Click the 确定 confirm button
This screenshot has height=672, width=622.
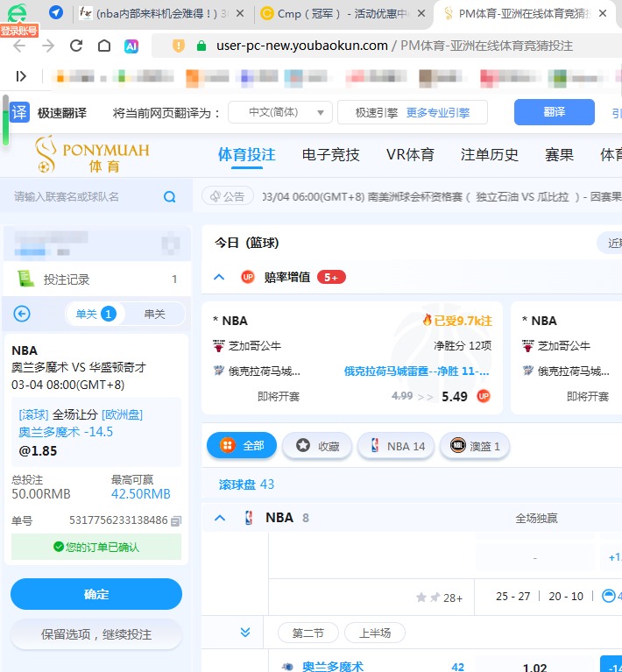coord(96,594)
